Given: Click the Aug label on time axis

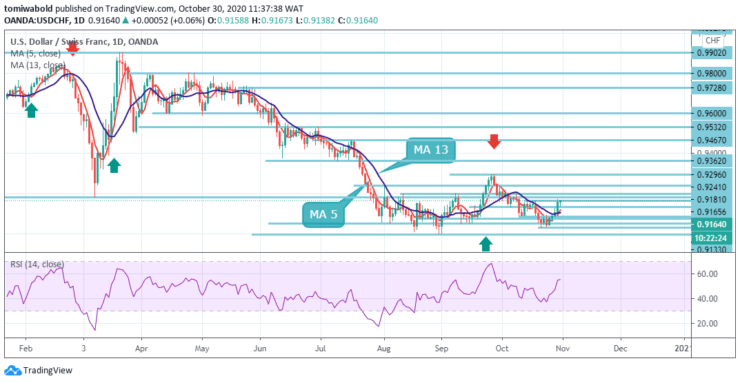Looking at the screenshot, I should click(384, 348).
